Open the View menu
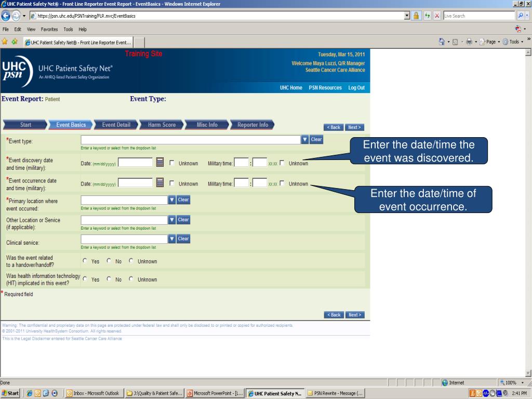 tap(31, 29)
